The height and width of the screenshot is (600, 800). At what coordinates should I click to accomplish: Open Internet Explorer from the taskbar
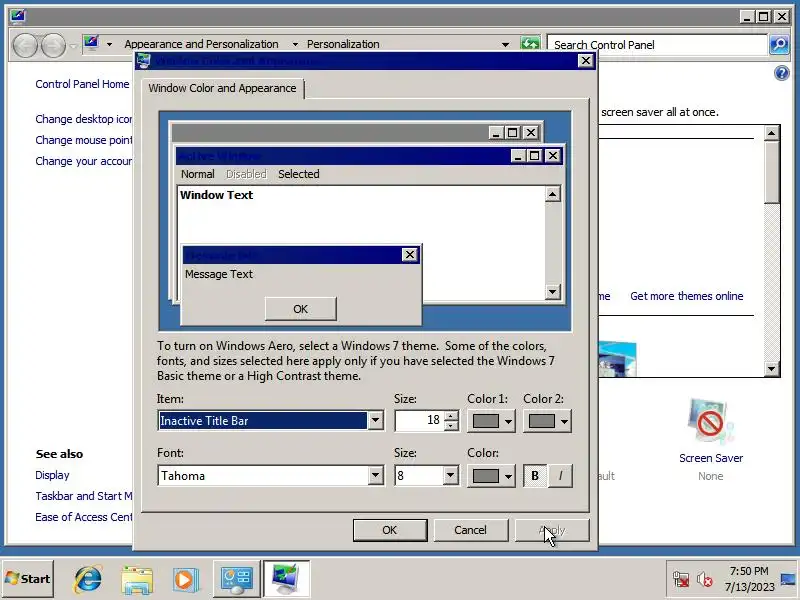[x=88, y=580]
